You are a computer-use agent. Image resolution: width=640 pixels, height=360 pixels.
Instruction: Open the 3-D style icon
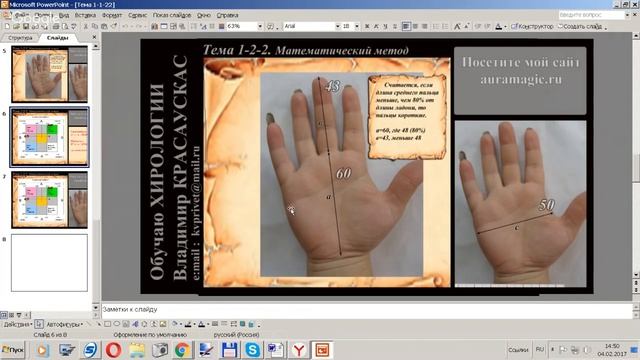point(251,324)
